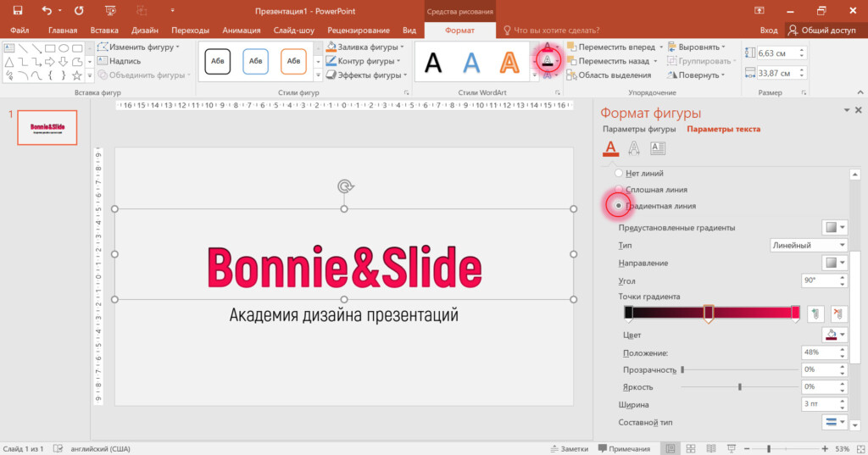Select the 'Градиентная линия' radio button
Image resolution: width=868 pixels, height=455 pixels.
tap(619, 206)
